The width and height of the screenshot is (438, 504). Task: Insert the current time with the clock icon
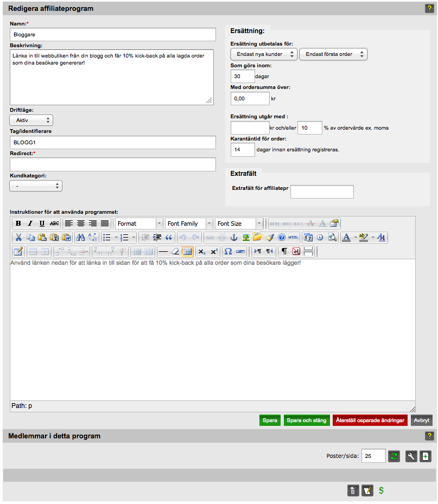(x=320, y=238)
